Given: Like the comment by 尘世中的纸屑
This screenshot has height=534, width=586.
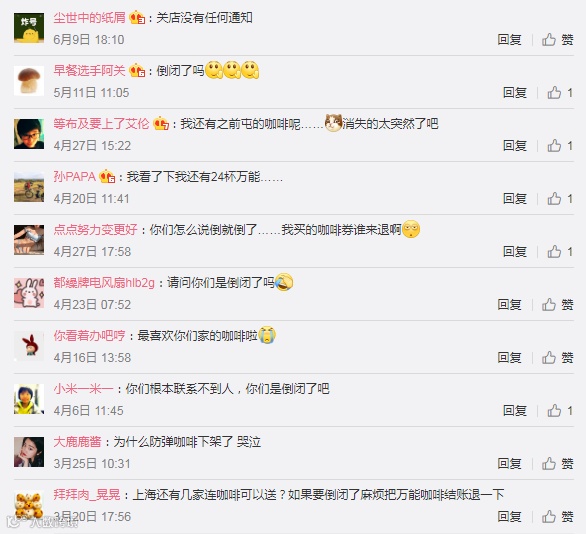Looking at the screenshot, I should (557, 40).
